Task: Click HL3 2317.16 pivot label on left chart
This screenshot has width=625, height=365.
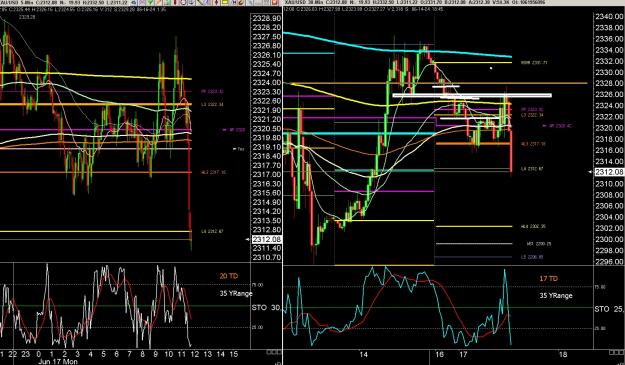Action: [x=213, y=173]
